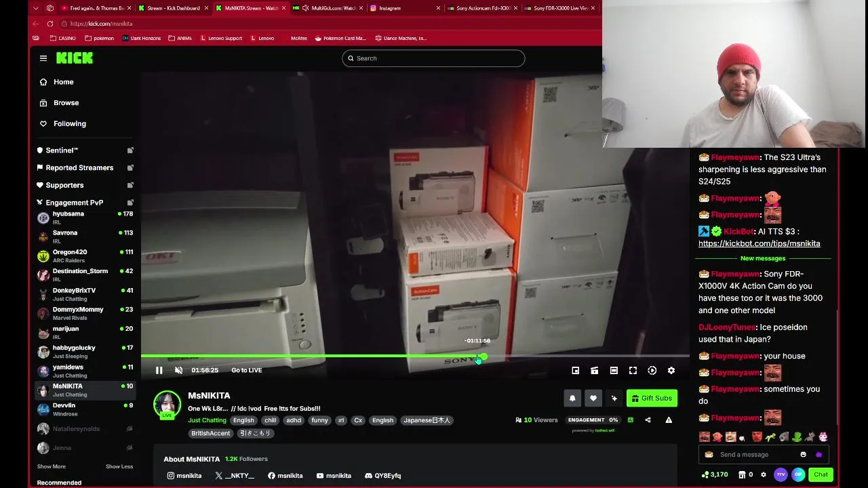Open DommyxMommy channel in the sidebar
This screenshot has width=868, height=488.
point(85,313)
